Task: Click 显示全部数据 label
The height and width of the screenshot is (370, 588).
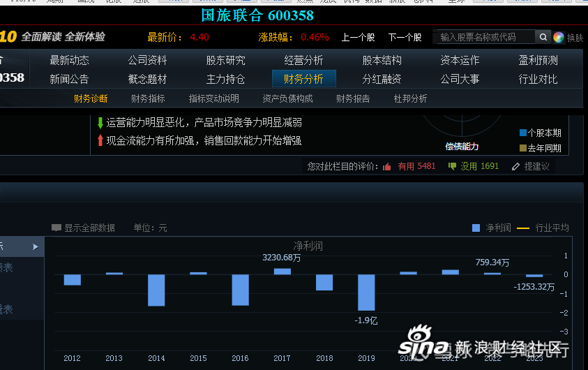Action: tap(89, 228)
